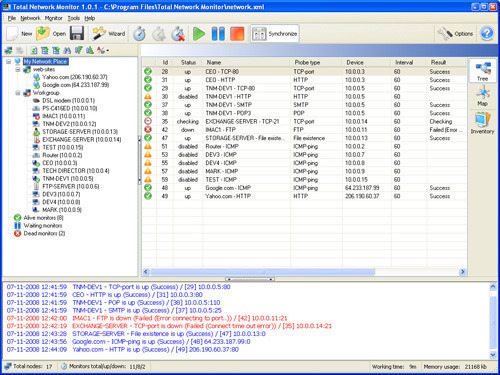Select My Network Place in tree
500x375 pixels.
point(46,61)
